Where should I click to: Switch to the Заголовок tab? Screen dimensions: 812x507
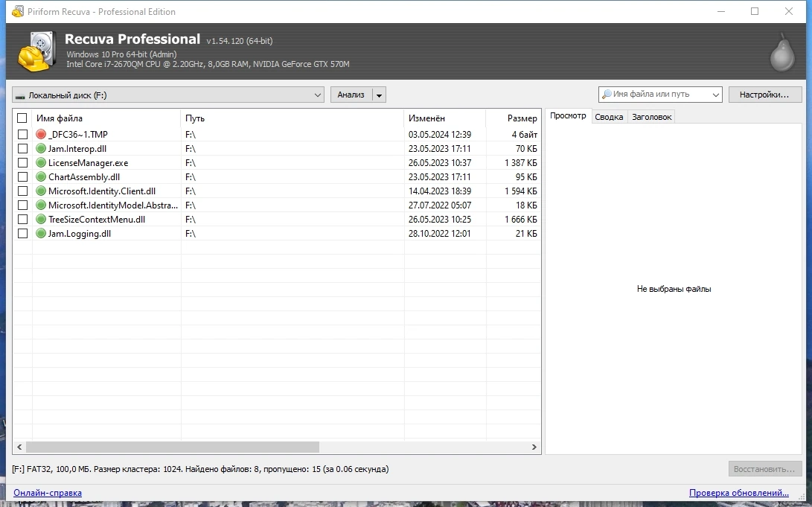click(651, 117)
